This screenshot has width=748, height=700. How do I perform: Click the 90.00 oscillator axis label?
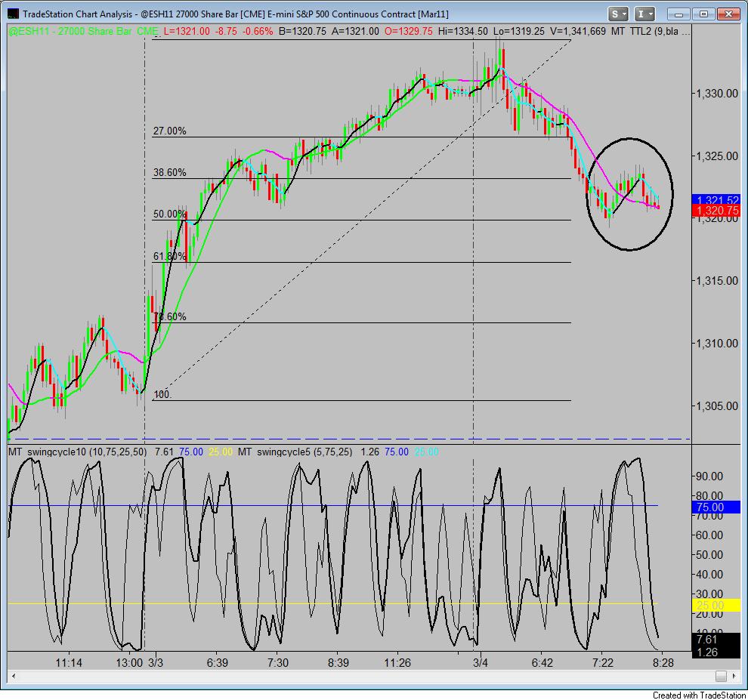tap(709, 476)
